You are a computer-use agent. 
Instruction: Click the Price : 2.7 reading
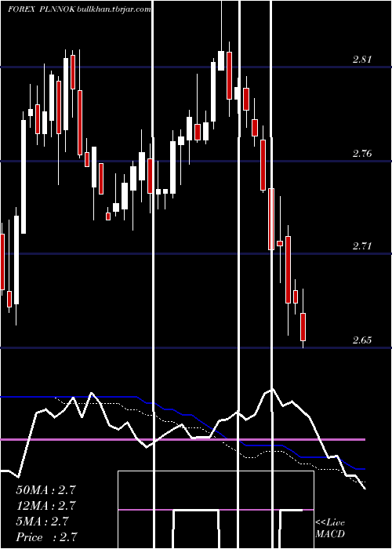pos(46,536)
